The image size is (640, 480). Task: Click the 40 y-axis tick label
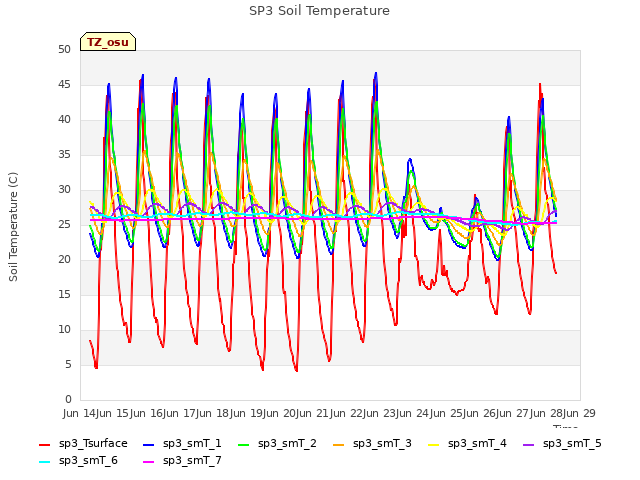tap(64, 120)
